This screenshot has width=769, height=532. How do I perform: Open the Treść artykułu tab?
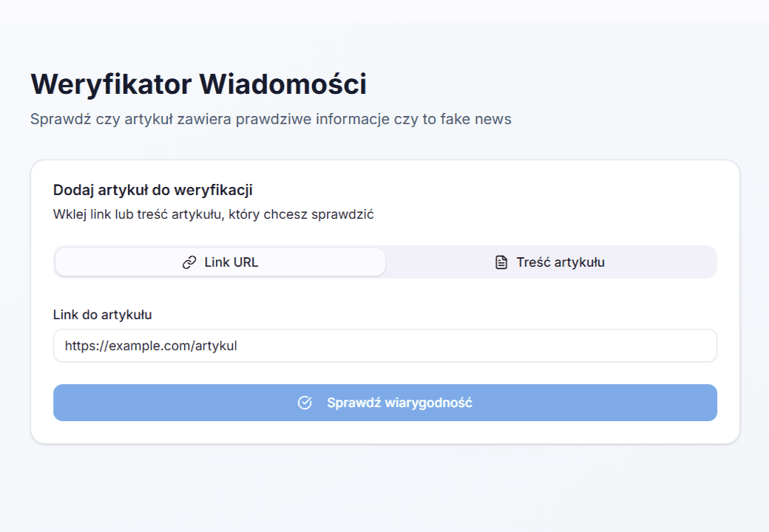[x=551, y=262]
